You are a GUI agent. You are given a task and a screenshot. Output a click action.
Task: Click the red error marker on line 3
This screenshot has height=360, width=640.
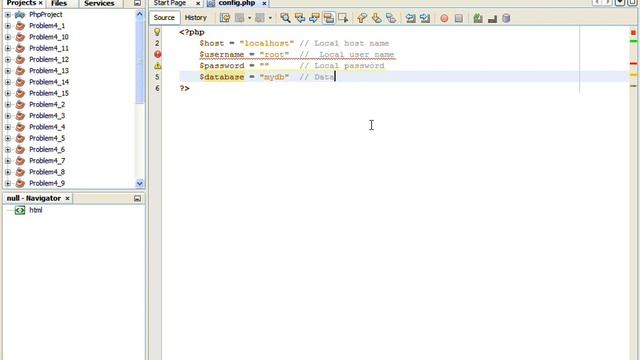(x=157, y=54)
